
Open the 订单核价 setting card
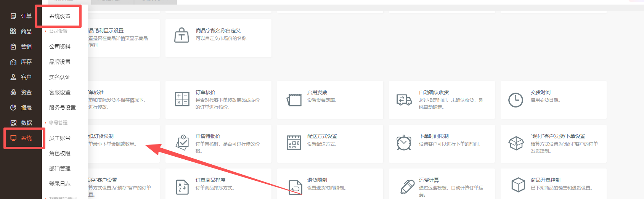point(218,100)
